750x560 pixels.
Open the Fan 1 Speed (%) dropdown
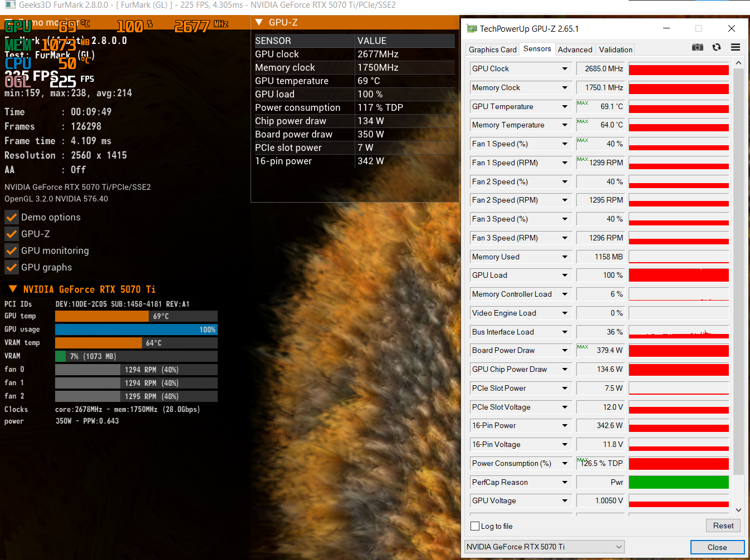pyautogui.click(x=565, y=144)
